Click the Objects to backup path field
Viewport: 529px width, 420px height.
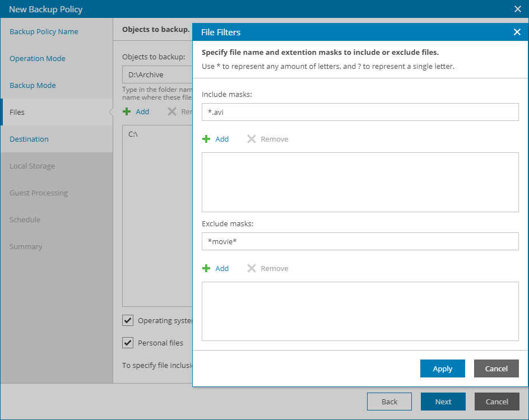[x=157, y=74]
